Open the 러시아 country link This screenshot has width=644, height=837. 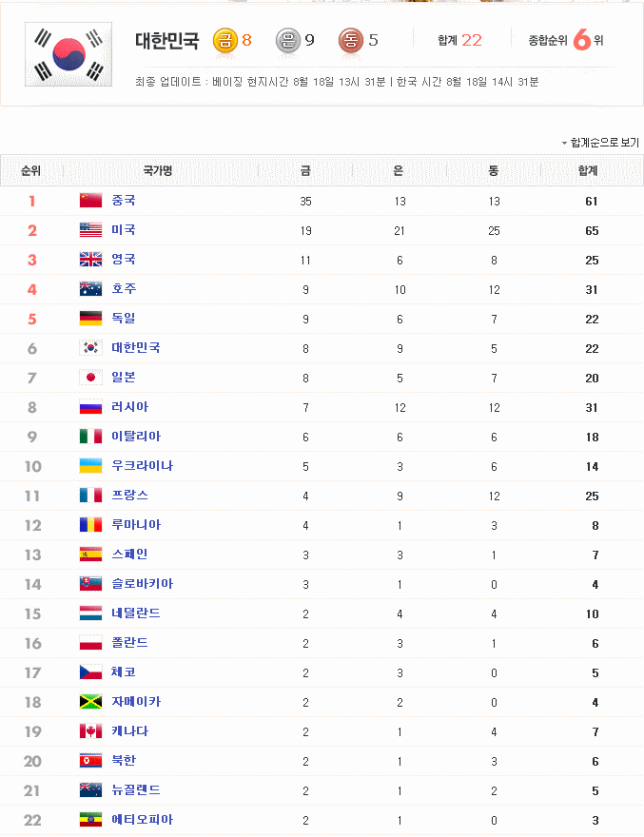click(129, 406)
